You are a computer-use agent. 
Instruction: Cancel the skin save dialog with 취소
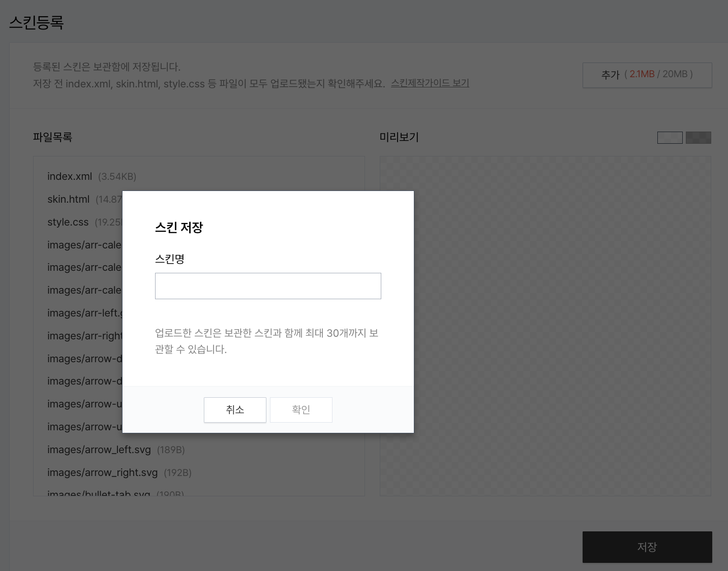coord(235,410)
